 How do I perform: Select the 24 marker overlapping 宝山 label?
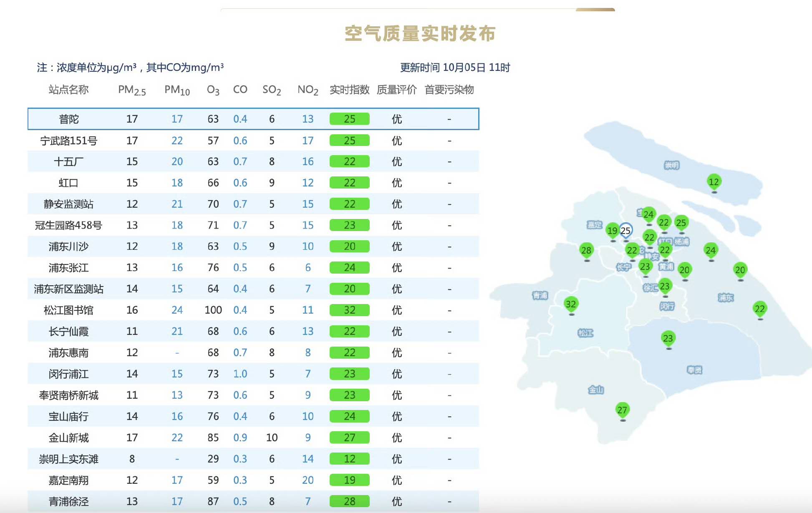[x=648, y=214]
